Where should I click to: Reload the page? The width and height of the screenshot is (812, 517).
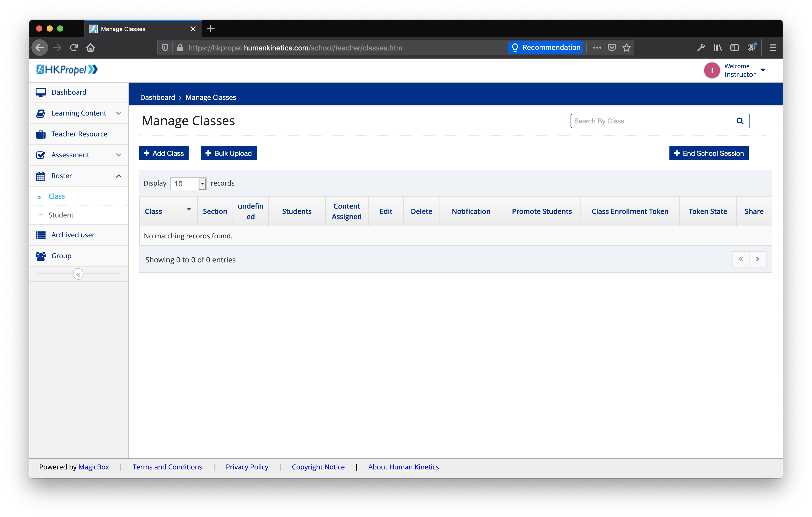click(x=74, y=48)
